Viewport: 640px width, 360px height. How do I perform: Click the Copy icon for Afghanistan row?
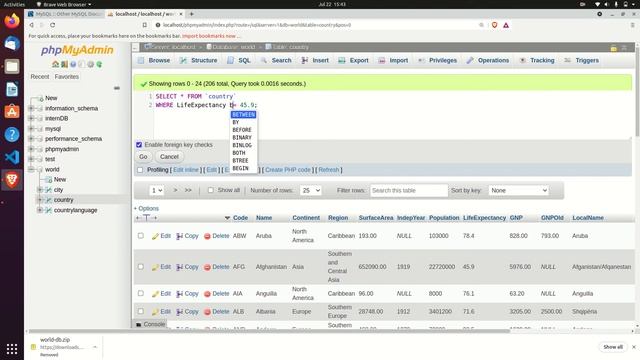point(180,267)
